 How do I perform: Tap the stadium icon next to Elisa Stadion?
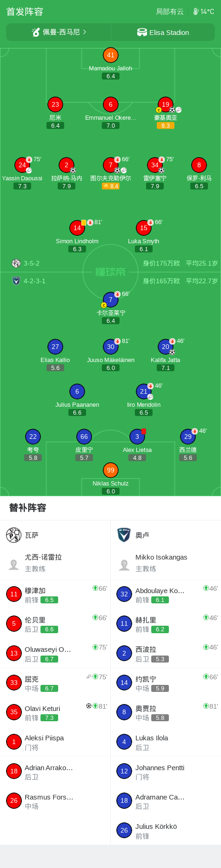tap(142, 32)
